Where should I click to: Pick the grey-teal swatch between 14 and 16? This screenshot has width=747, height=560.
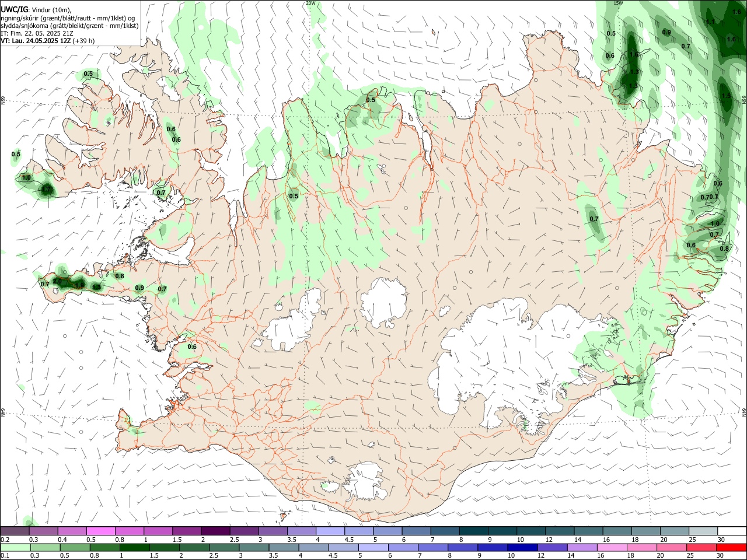588,531
